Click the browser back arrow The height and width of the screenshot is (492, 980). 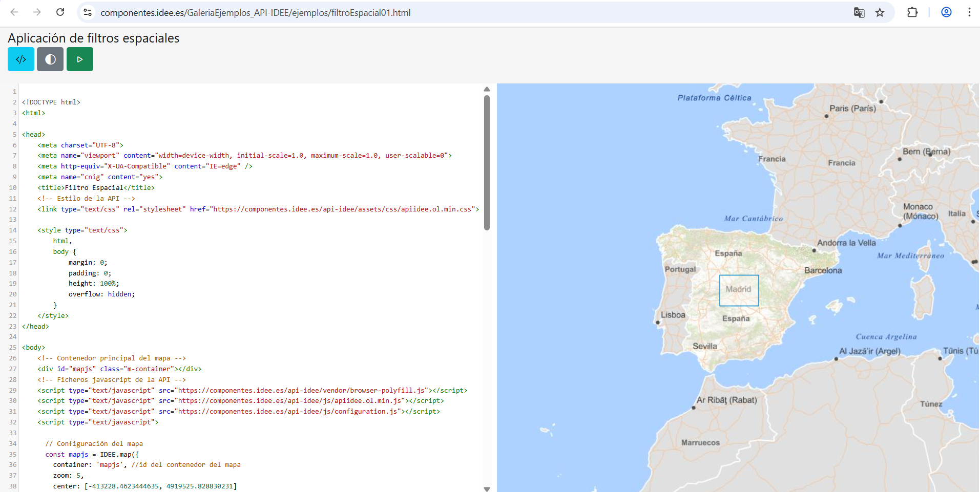[x=14, y=12]
